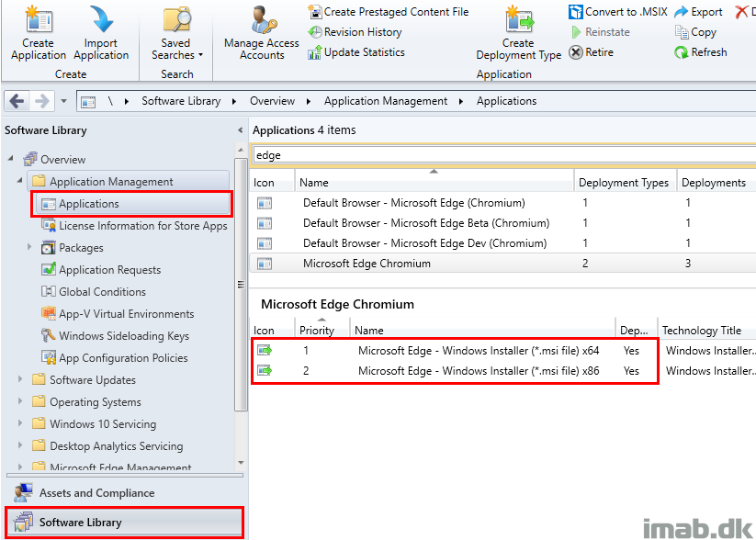The width and height of the screenshot is (756, 540).
Task: Click Update Statistics
Action: pos(356,52)
